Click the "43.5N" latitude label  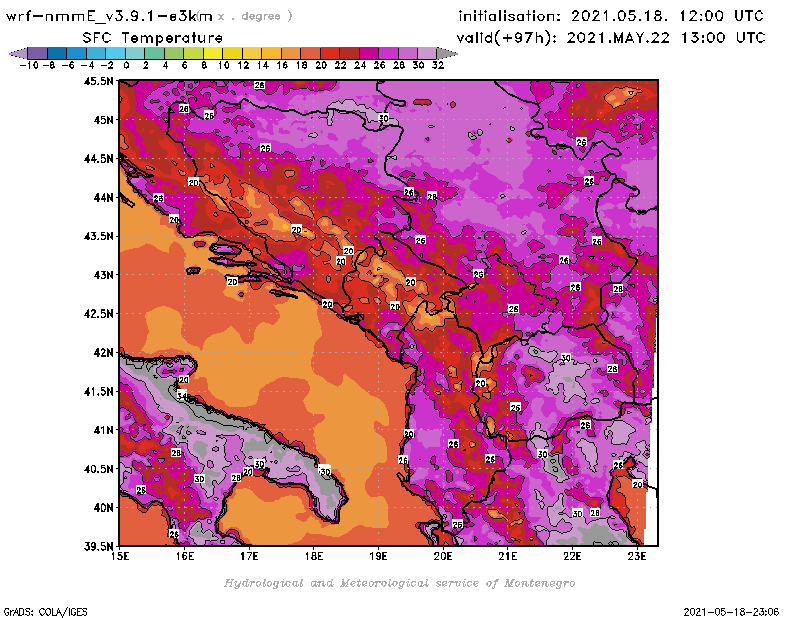98,236
